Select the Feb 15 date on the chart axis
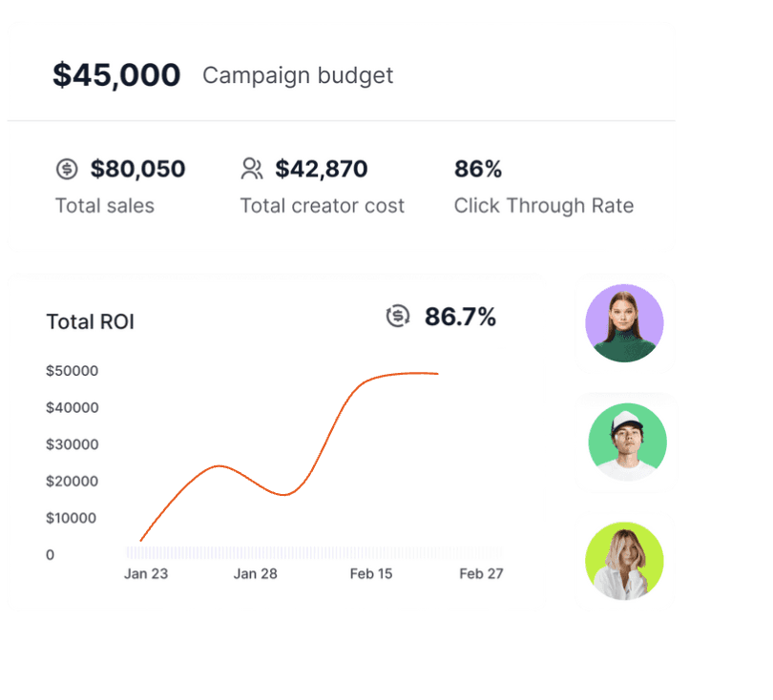The width and height of the screenshot is (773, 700). point(371,574)
